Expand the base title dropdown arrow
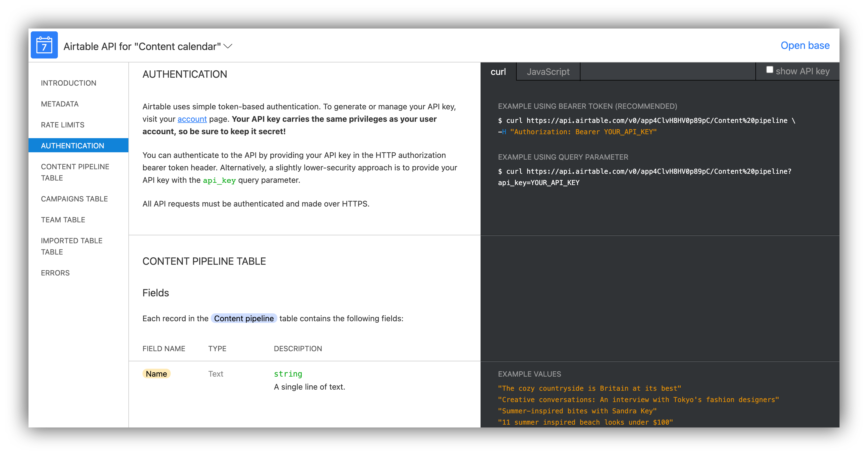Viewport: 868px width, 456px height. (x=228, y=46)
